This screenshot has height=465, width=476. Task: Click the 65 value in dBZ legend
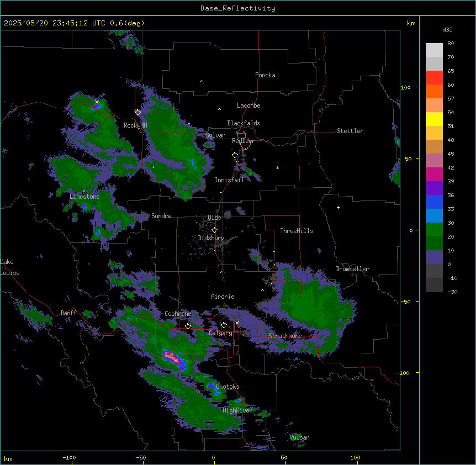pos(451,71)
